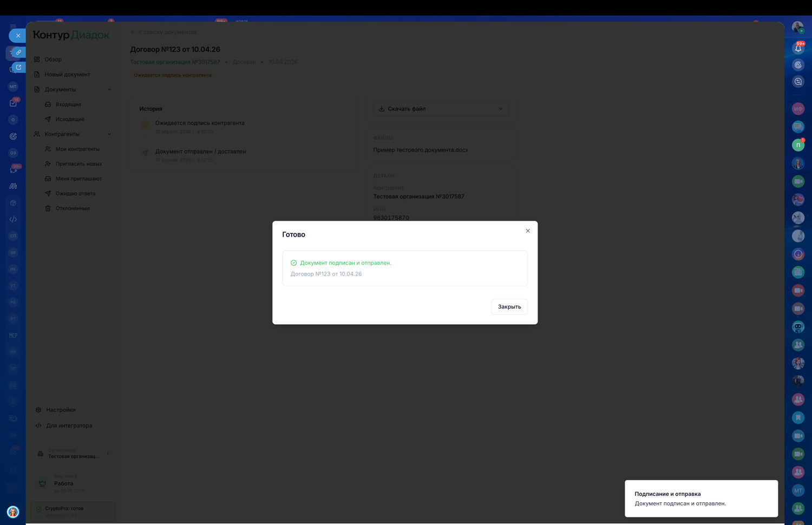
Task: Click the history entry 'Ожидается подпись контрагента'
Action: click(x=200, y=123)
